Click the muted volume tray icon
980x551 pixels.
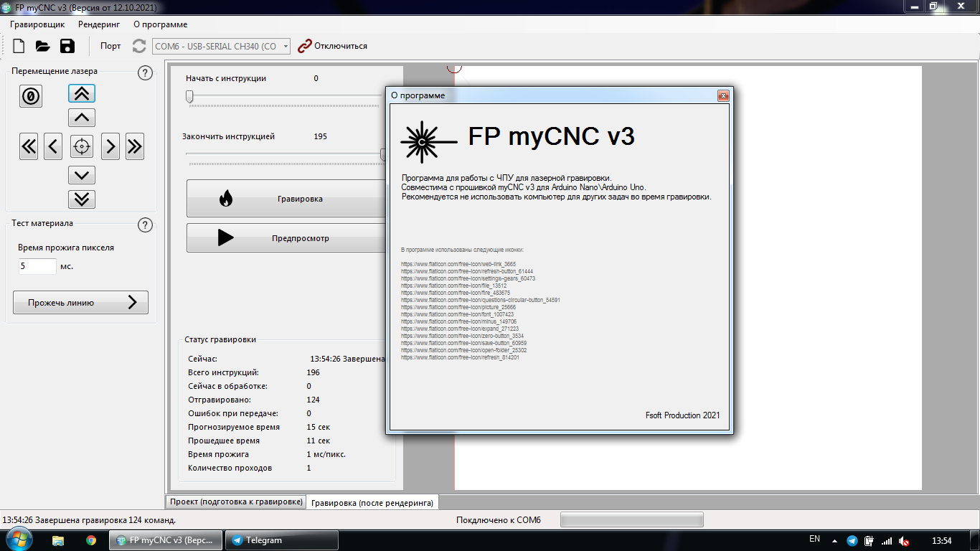click(905, 541)
